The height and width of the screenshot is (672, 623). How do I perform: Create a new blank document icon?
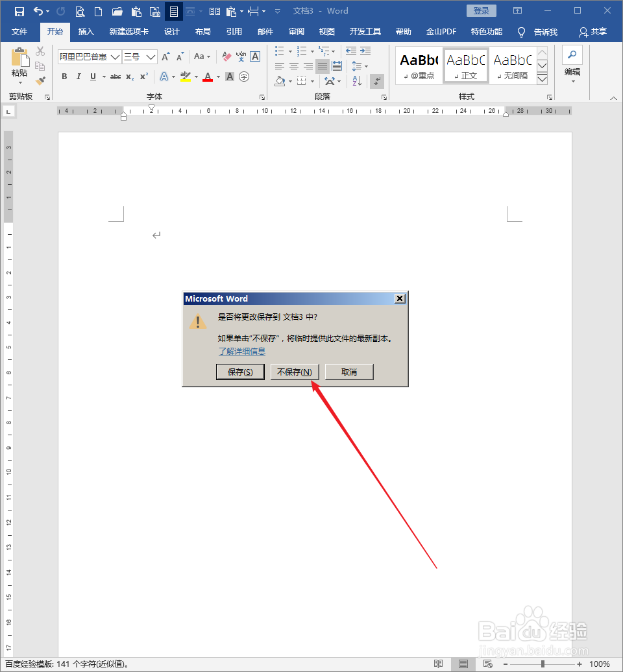point(98,11)
